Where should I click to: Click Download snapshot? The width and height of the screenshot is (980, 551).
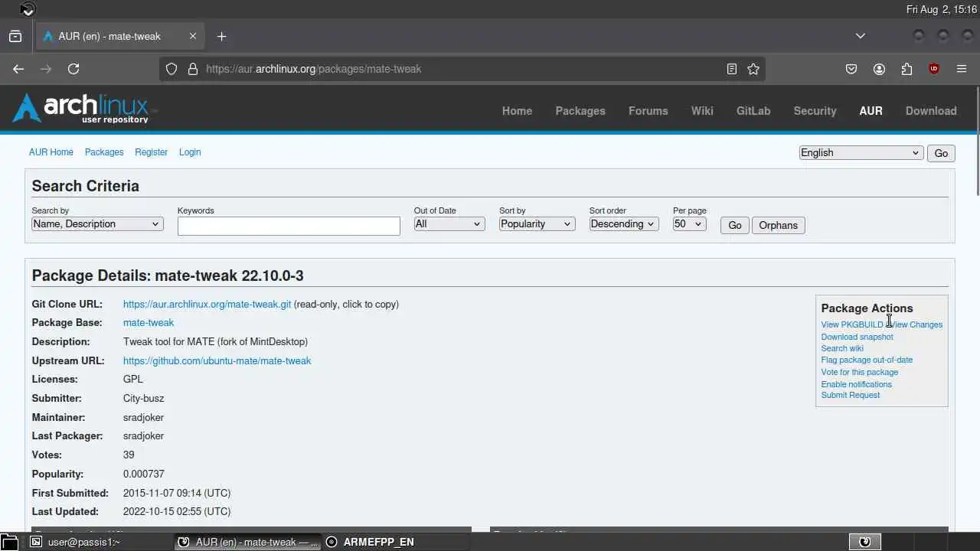coord(857,337)
